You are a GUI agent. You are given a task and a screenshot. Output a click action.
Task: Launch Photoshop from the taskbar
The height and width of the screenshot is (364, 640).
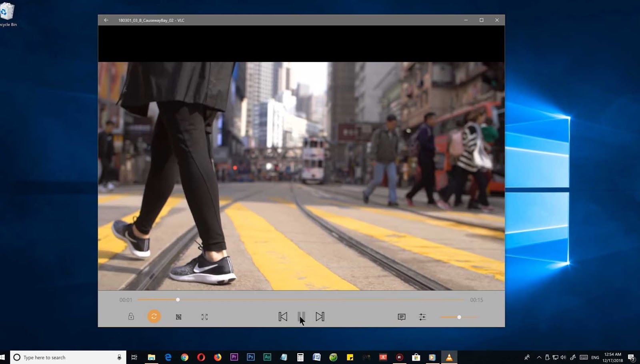coord(251,357)
